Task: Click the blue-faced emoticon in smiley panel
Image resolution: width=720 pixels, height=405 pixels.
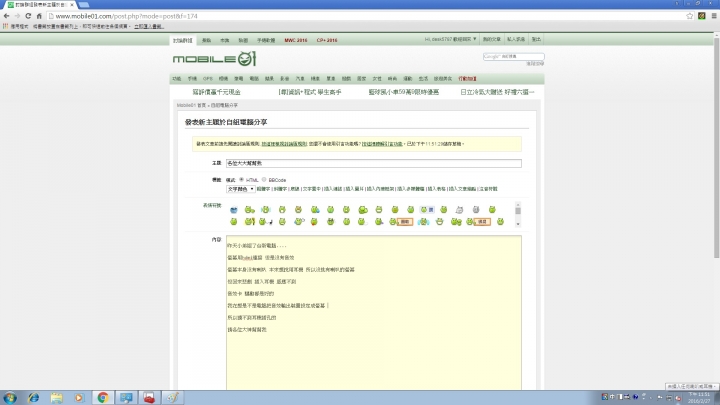Action: 234,210
